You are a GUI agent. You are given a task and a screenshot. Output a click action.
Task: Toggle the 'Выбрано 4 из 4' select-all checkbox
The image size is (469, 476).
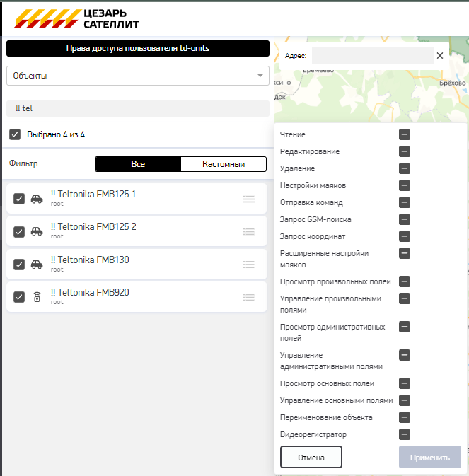(x=15, y=134)
